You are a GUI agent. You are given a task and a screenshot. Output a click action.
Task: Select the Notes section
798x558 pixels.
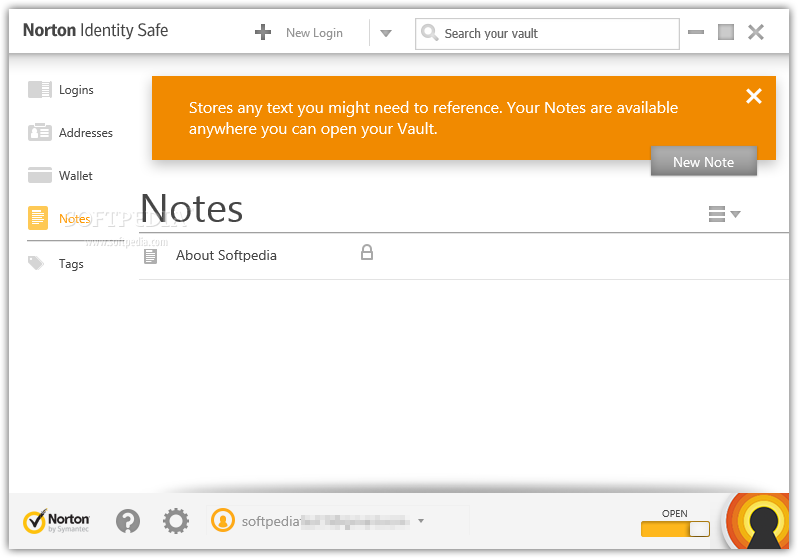tap(74, 218)
